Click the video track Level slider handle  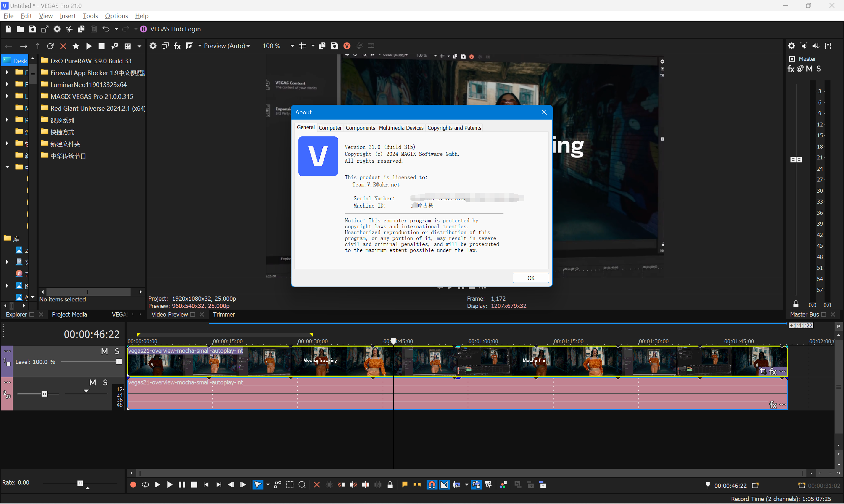(119, 362)
